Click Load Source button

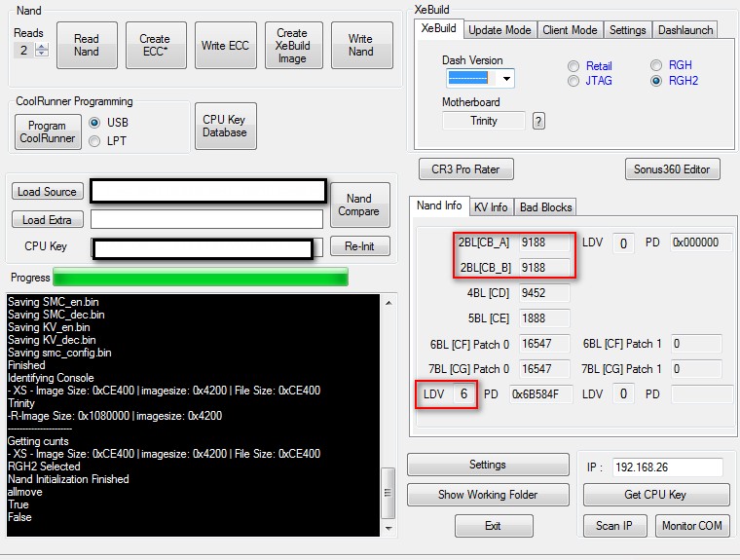47,191
